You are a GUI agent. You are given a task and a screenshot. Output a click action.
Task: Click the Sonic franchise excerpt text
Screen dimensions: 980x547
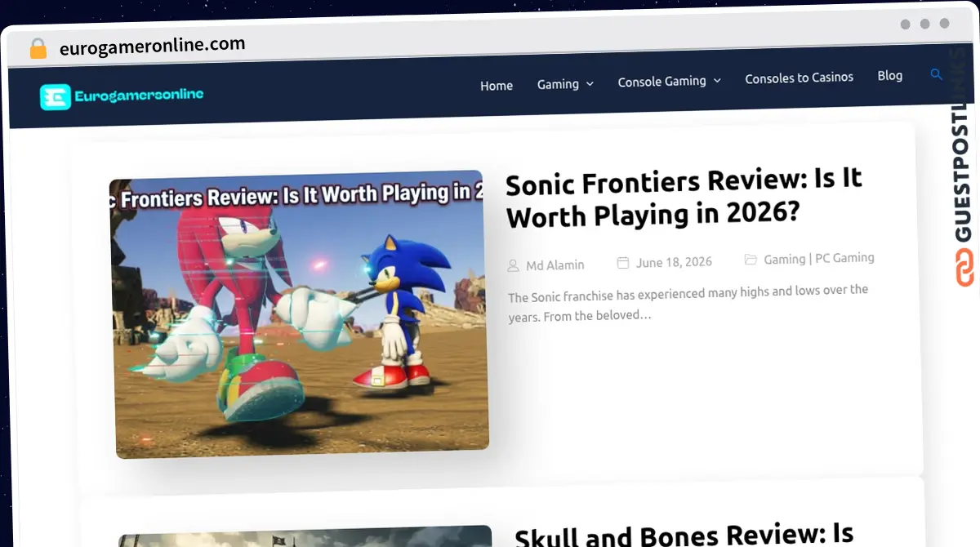[x=688, y=302]
